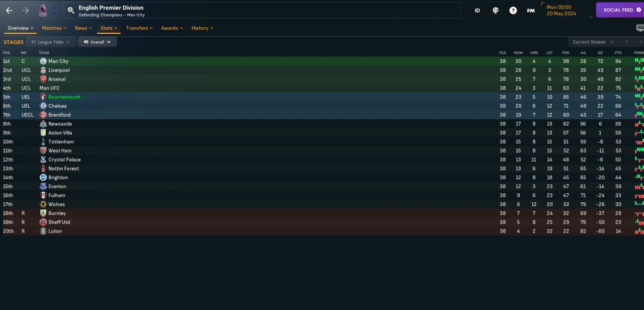Image resolution: width=644 pixels, height=310 pixels.
Task: Switch competition with the logo up/down chevrons
Action: [x=54, y=11]
